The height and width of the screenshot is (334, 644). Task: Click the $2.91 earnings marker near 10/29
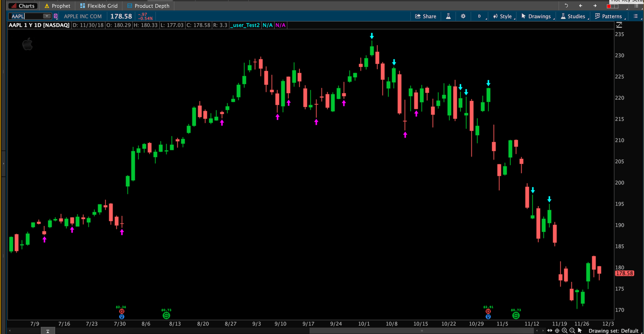488,311
